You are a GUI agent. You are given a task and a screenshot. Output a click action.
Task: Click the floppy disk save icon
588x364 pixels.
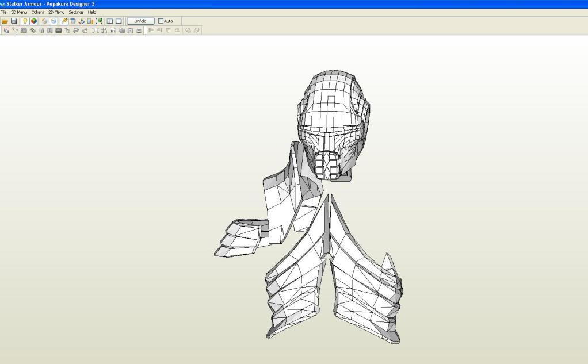(x=14, y=21)
